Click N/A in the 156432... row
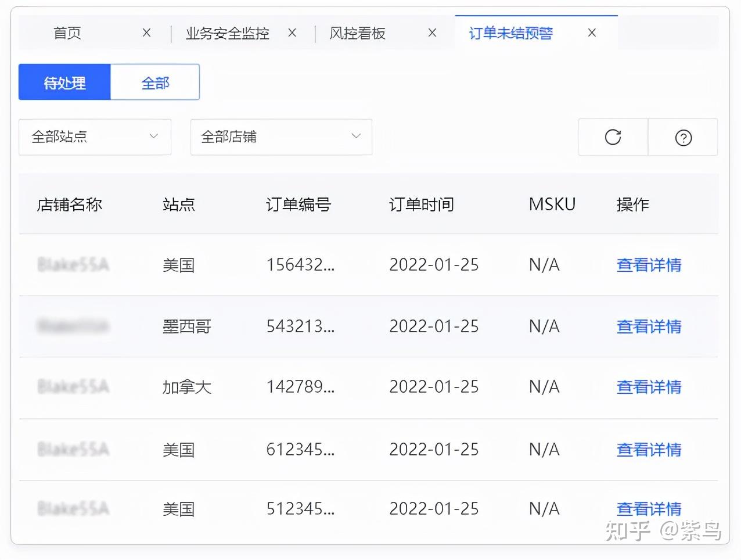 [x=544, y=265]
